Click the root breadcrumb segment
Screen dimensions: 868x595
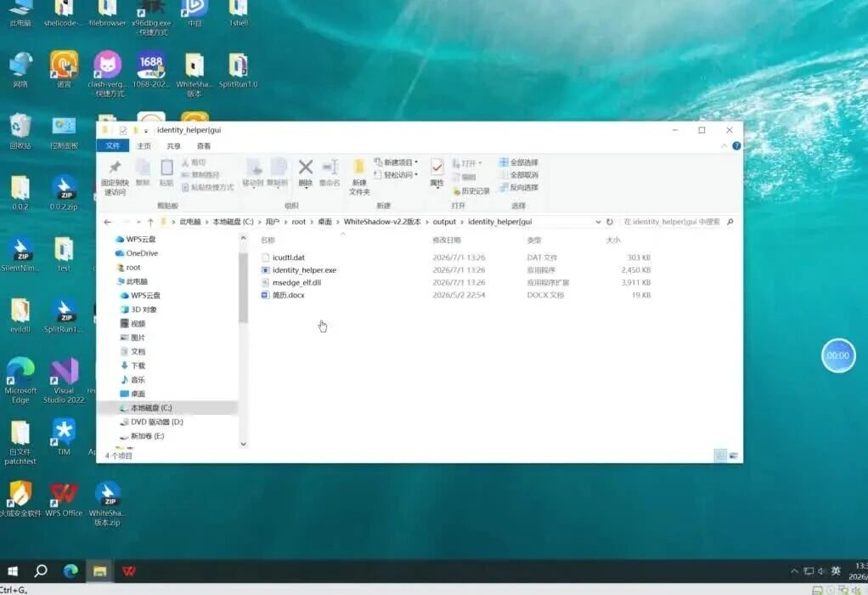298,222
